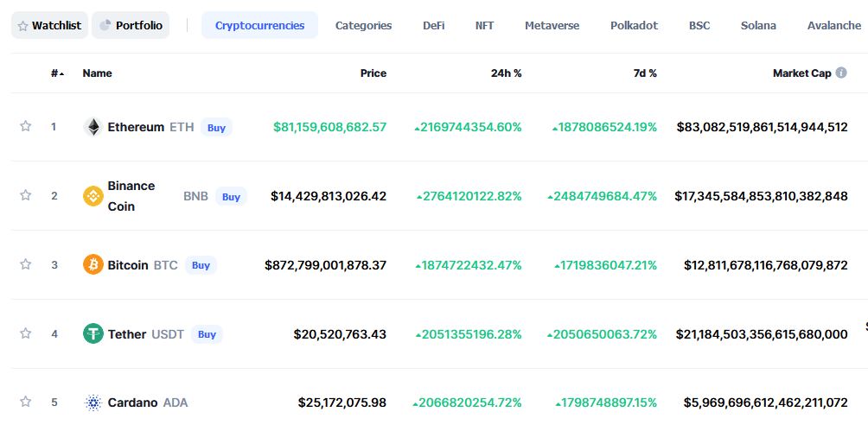The image size is (868, 431).
Task: Open the Bitcoin coin link
Action: (128, 265)
